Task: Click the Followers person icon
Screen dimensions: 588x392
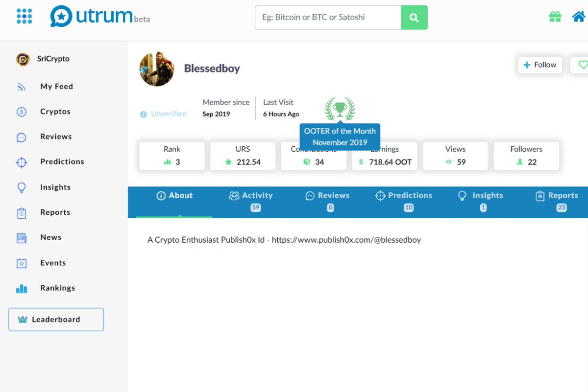Action: tap(520, 162)
